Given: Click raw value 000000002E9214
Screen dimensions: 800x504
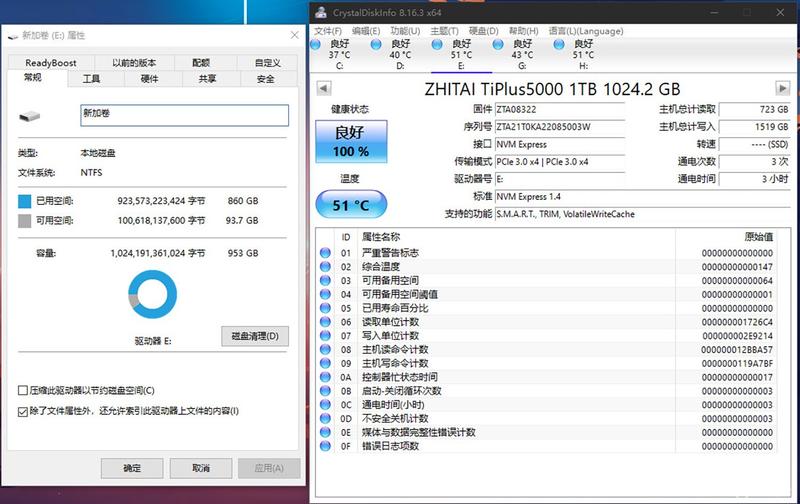Looking at the screenshot, I should point(737,336).
